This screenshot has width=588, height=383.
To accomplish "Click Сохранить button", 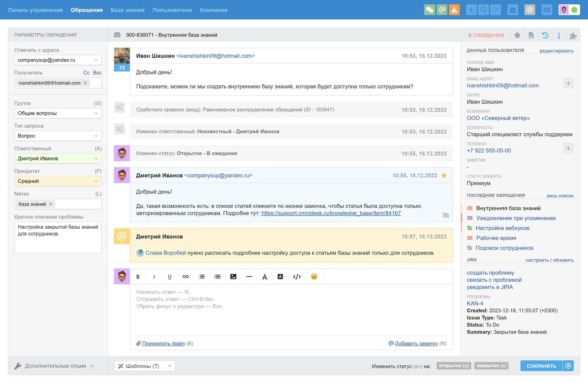I will pos(541,366).
